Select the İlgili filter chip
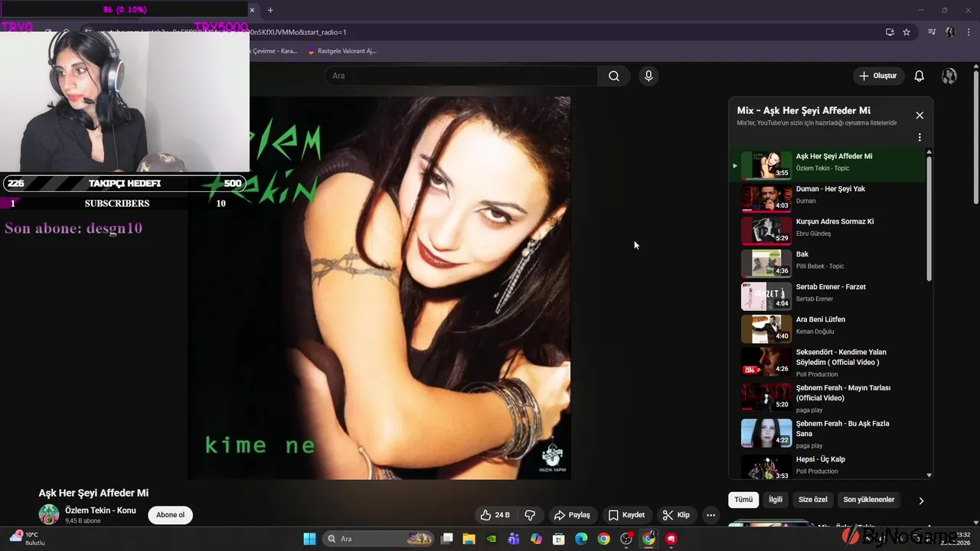980x551 pixels. click(x=776, y=500)
